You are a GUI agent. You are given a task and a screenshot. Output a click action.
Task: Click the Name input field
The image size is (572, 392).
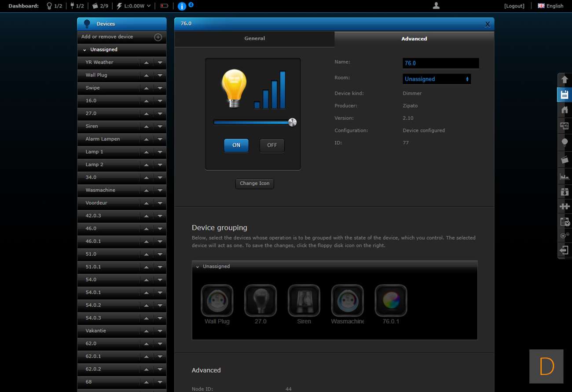(441, 63)
